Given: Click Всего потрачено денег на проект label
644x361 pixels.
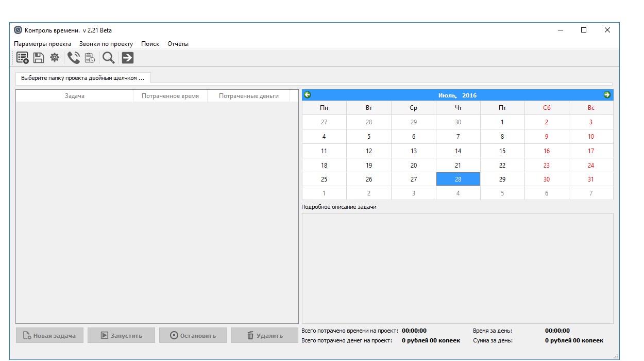Looking at the screenshot, I should tap(347, 340).
